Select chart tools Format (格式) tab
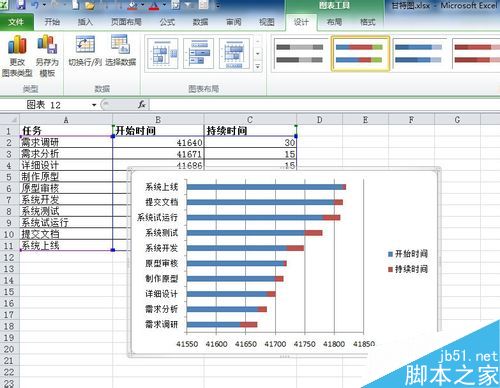 (x=367, y=22)
